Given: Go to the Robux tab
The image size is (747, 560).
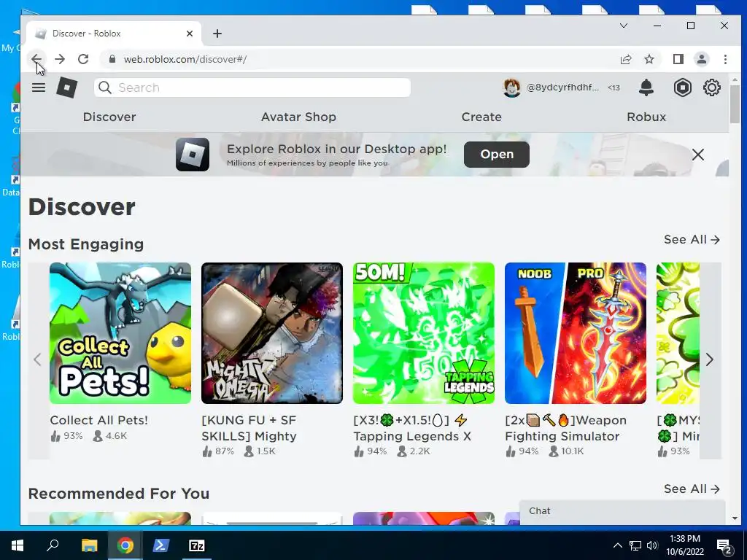Looking at the screenshot, I should point(646,117).
